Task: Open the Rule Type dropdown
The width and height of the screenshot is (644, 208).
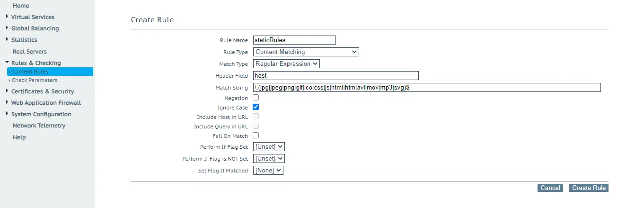Action: (306, 52)
